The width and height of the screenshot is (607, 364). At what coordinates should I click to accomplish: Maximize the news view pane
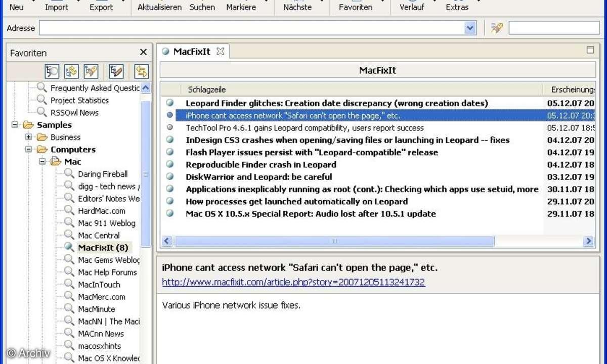[590, 50]
